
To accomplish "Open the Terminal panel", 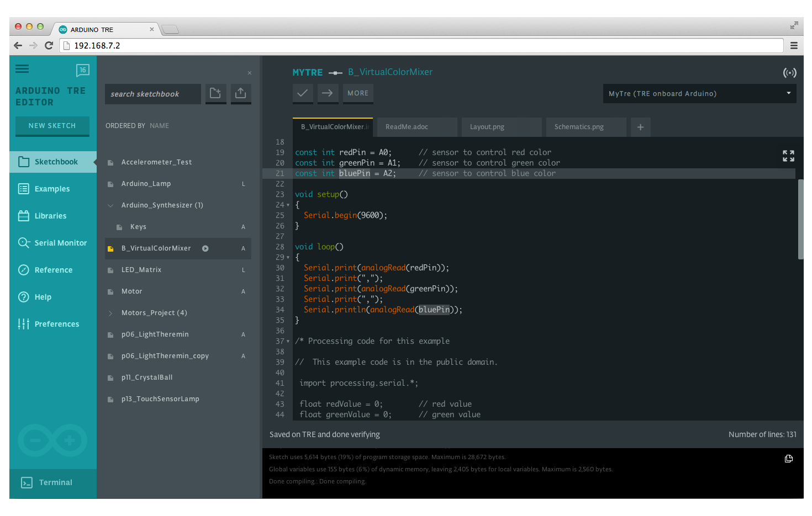I will 53,482.
